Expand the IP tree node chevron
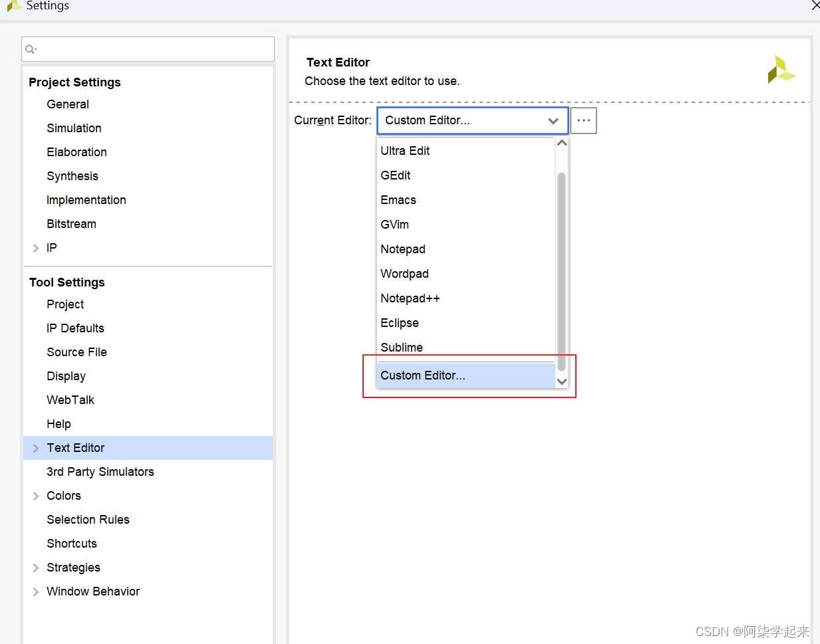This screenshot has width=820, height=644. tap(36, 248)
